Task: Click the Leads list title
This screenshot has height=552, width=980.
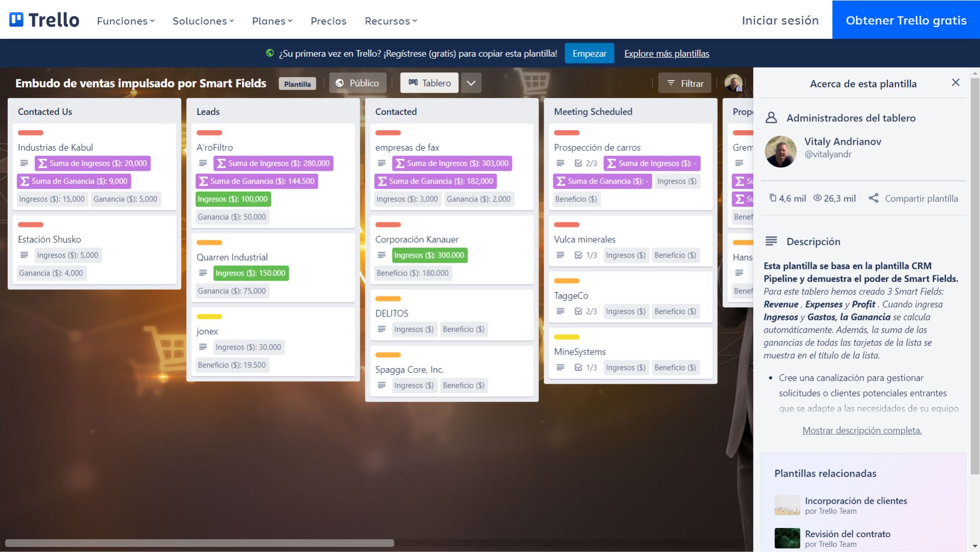Action: pyautogui.click(x=208, y=111)
